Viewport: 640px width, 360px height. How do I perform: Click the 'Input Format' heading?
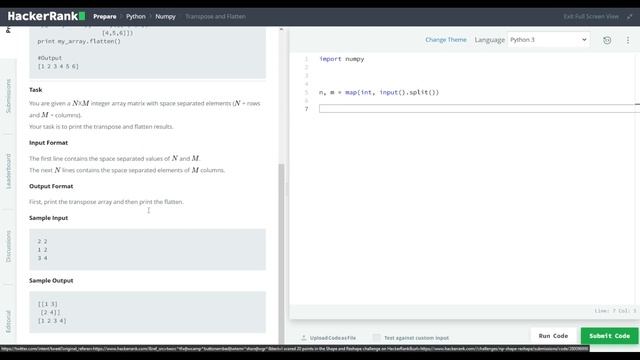49,142
